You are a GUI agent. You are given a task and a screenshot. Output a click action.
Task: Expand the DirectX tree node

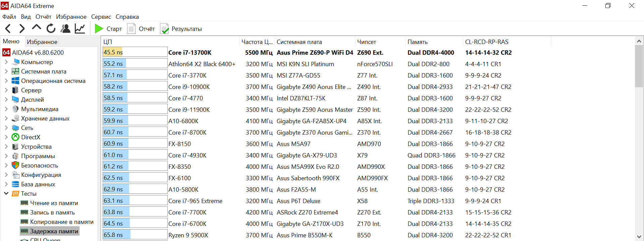point(6,137)
